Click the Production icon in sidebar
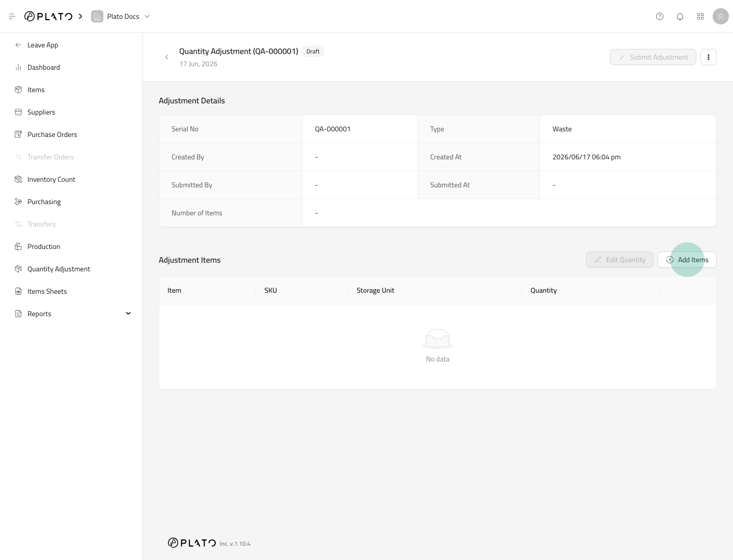The height and width of the screenshot is (560, 733). pos(18,246)
